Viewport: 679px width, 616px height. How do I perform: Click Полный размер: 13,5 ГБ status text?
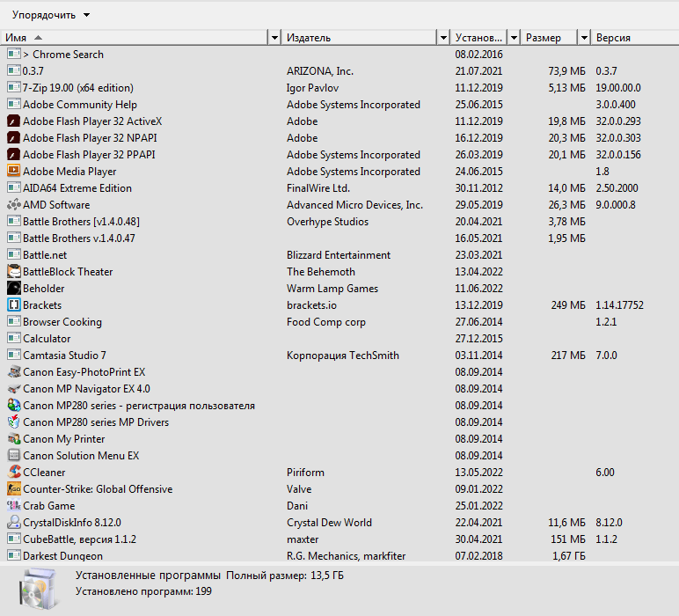point(285,576)
